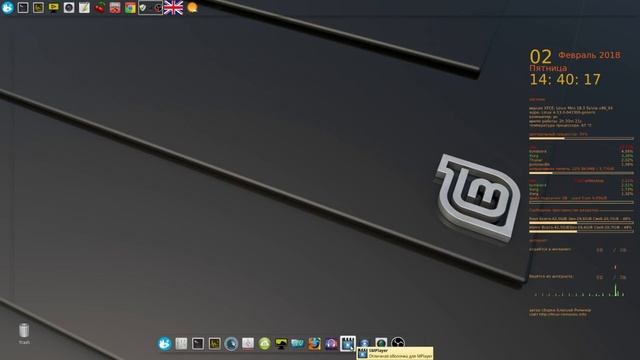Click the orange speech bubble notification icon
The height and width of the screenshot is (360, 640).
point(192,7)
